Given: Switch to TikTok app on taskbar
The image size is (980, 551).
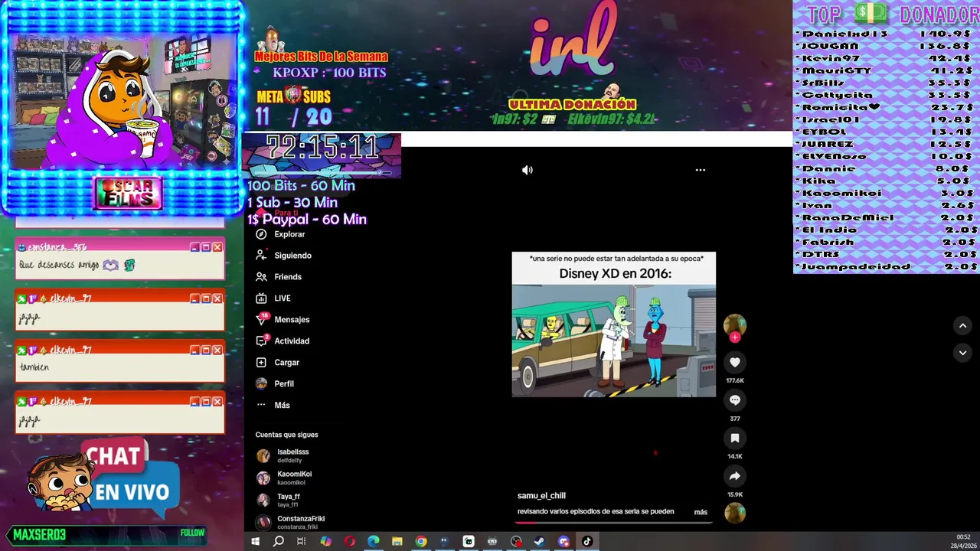Looking at the screenshot, I should 587,542.
